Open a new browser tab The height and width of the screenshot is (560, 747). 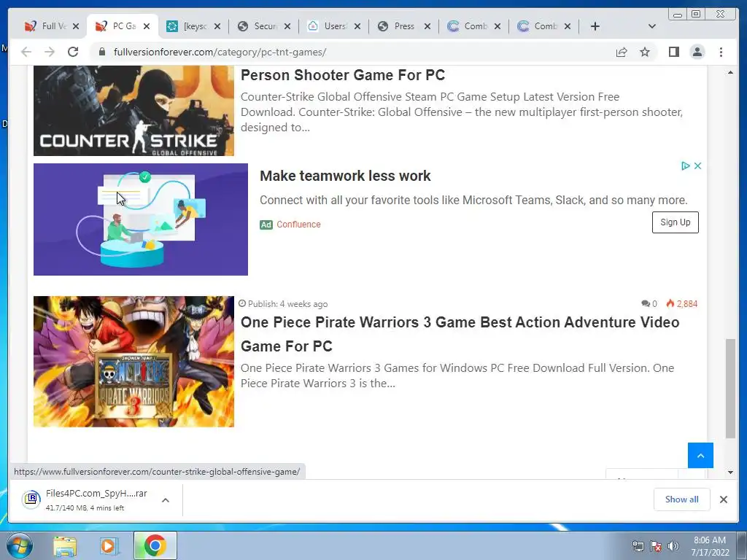pos(595,26)
